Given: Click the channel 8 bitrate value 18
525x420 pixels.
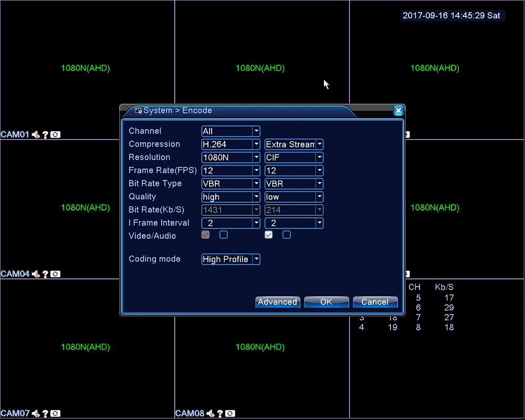Looking at the screenshot, I should (449, 327).
